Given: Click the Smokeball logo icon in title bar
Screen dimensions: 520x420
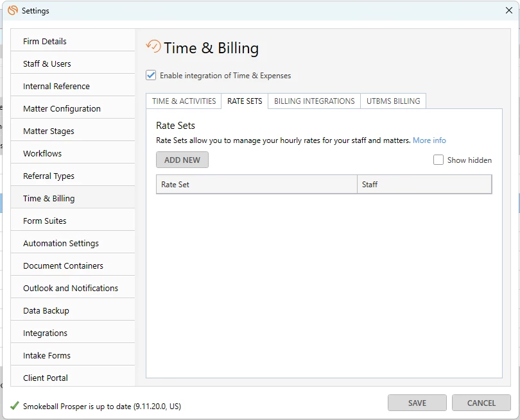Looking at the screenshot, I should (x=13, y=10).
